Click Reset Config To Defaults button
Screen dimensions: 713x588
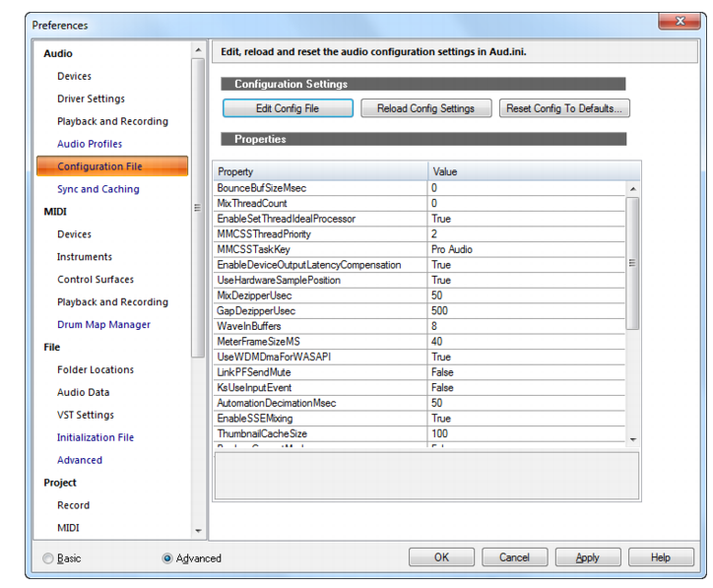564,108
